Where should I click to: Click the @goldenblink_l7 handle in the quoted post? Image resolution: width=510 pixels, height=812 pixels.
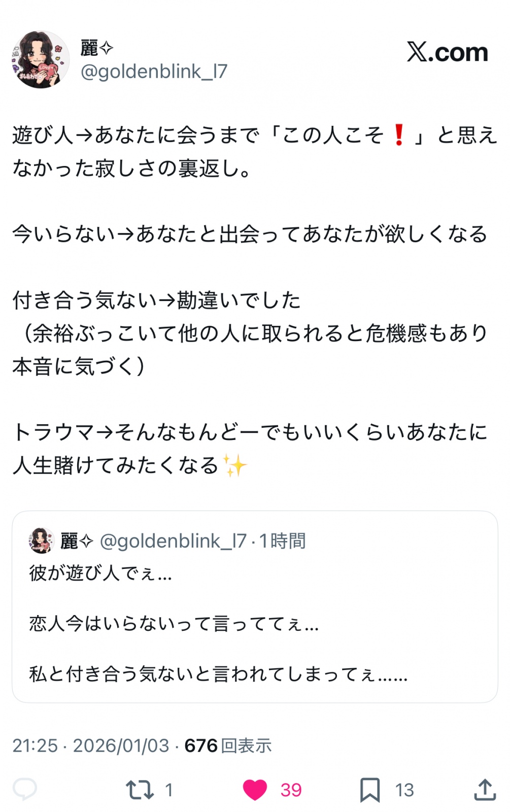click(x=173, y=541)
